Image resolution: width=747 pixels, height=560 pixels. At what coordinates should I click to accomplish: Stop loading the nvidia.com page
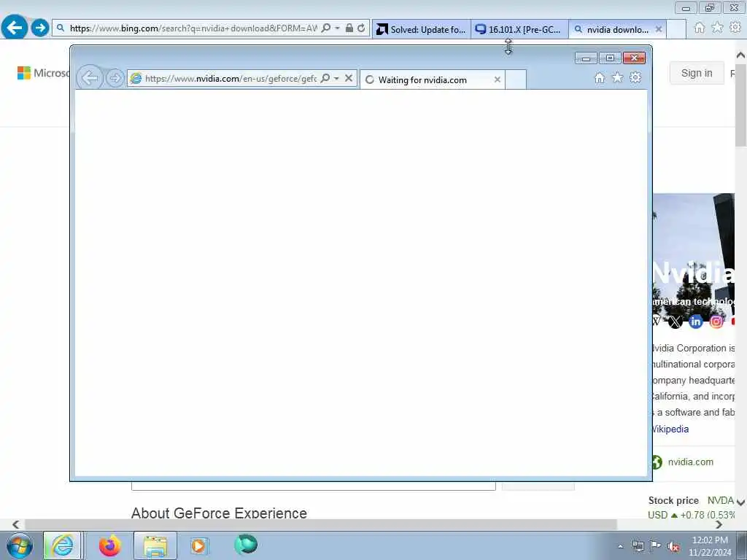point(349,78)
